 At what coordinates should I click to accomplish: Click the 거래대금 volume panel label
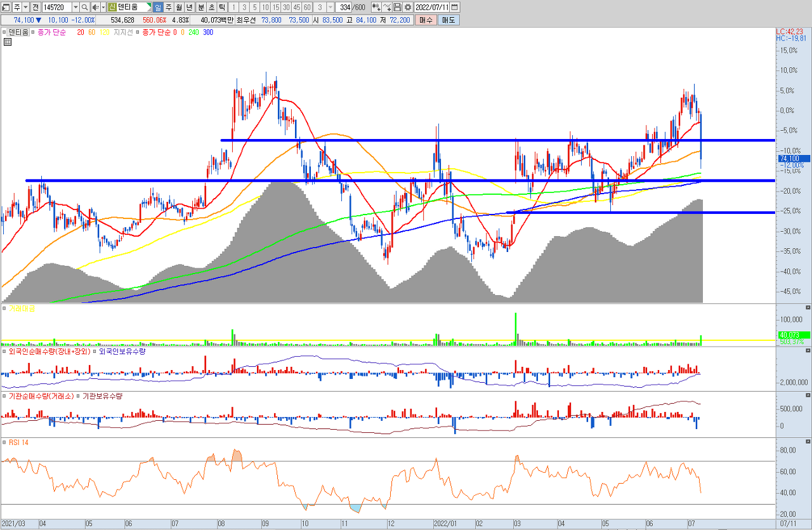click(22, 308)
